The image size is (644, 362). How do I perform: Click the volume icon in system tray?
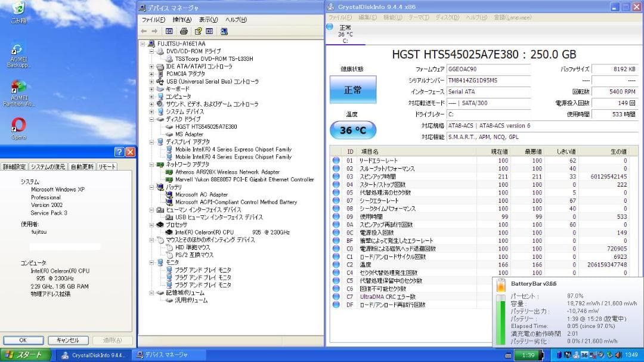[x=618, y=355]
